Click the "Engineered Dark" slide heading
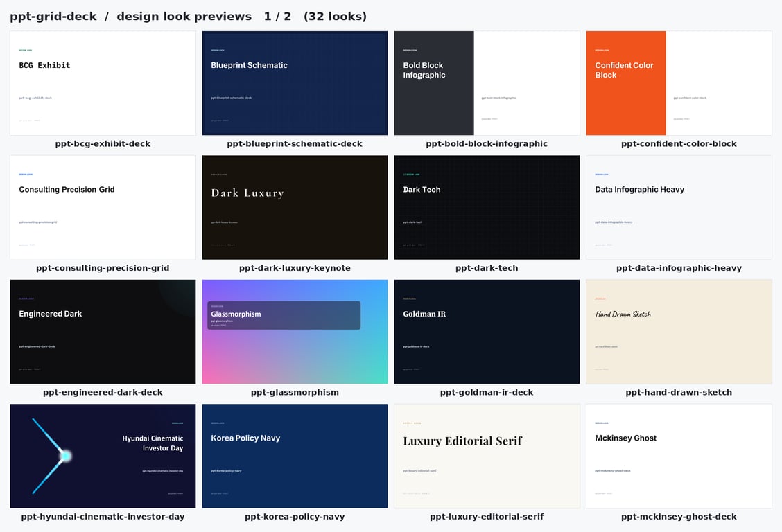Viewport: 782px width, 532px height. pos(51,314)
